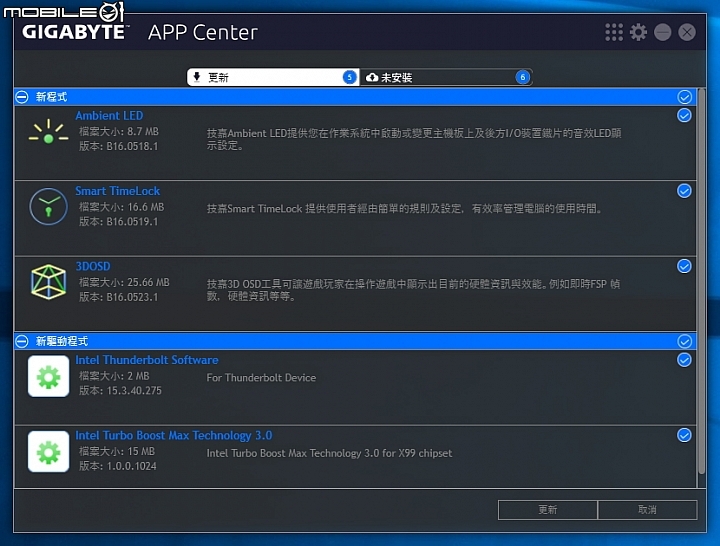Minimize the APP Center window
The height and width of the screenshot is (546, 720).
(663, 32)
